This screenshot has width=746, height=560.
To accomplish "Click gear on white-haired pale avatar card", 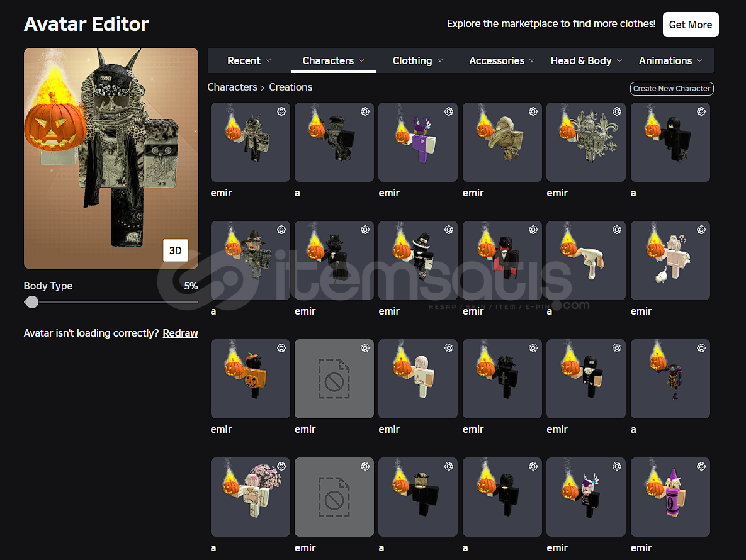I will point(449,349).
